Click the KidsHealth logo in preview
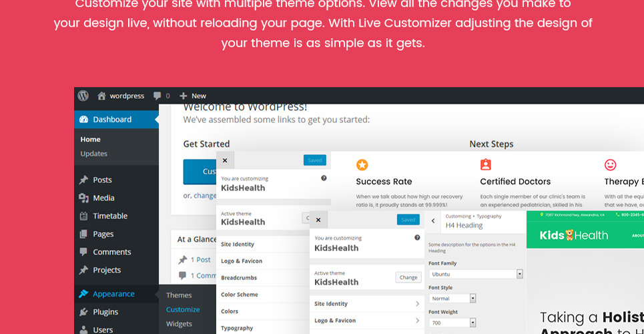Viewport: 644px width, 334px height. [573, 235]
